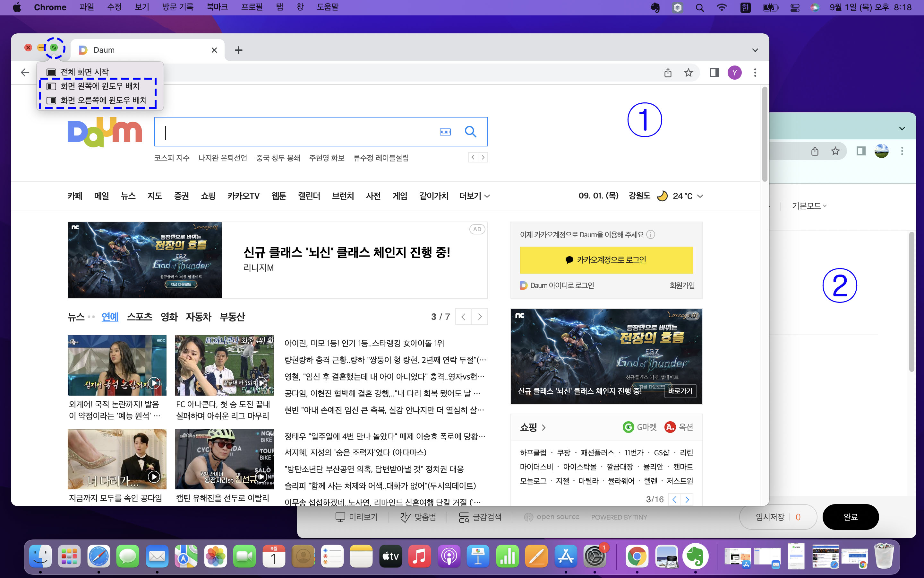Choose 화면 오른쪽에 윈도우 배치
This screenshot has width=924, height=578.
coord(100,100)
